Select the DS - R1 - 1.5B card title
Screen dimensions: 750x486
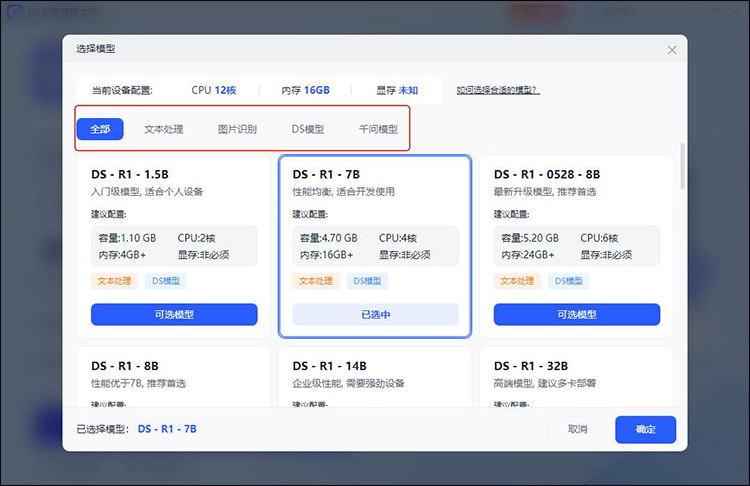pyautogui.click(x=130, y=174)
